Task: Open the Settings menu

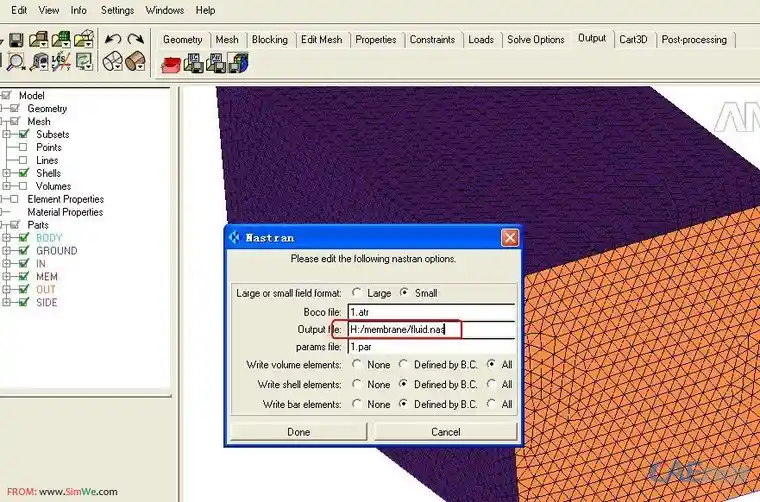Action: pyautogui.click(x=117, y=10)
